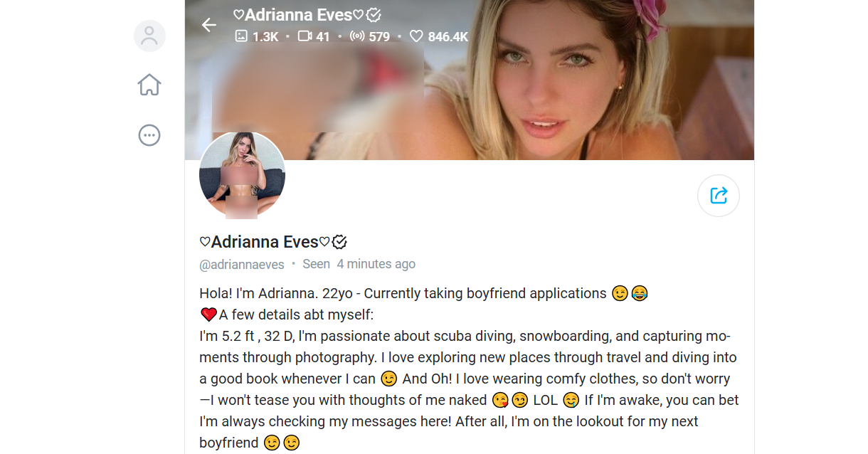The width and height of the screenshot is (868, 454).
Task: Click the 1.3K photos count
Action: 265,36
